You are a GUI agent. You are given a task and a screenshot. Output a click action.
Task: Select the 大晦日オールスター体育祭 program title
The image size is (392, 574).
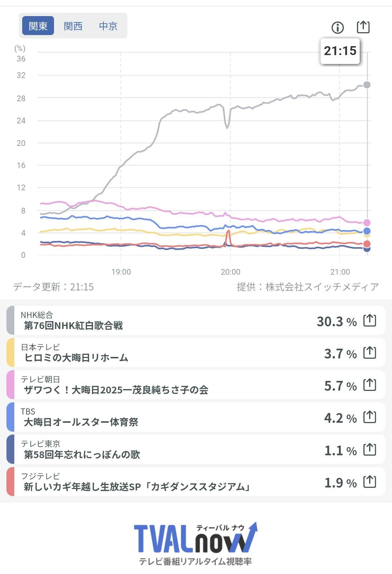click(x=81, y=422)
